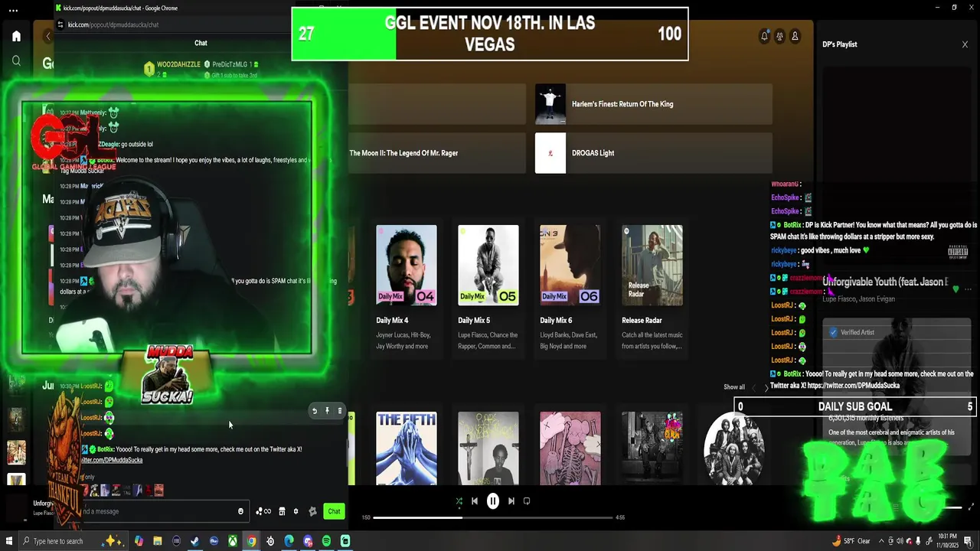The height and width of the screenshot is (551, 980).
Task: Open the Daily Mix 4 playlist cover
Action: (x=407, y=265)
